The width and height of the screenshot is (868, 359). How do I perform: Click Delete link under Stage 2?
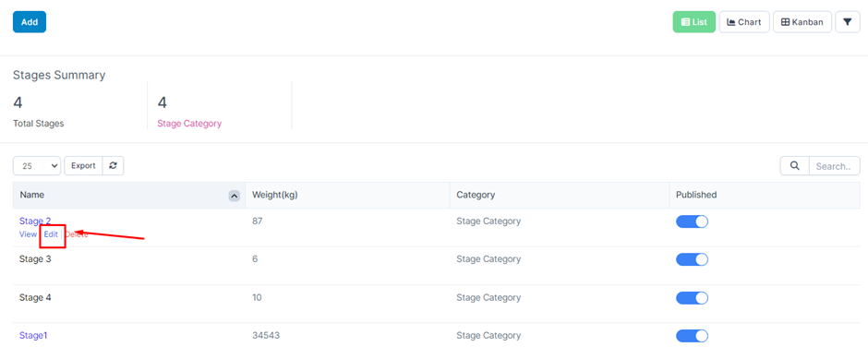(77, 234)
